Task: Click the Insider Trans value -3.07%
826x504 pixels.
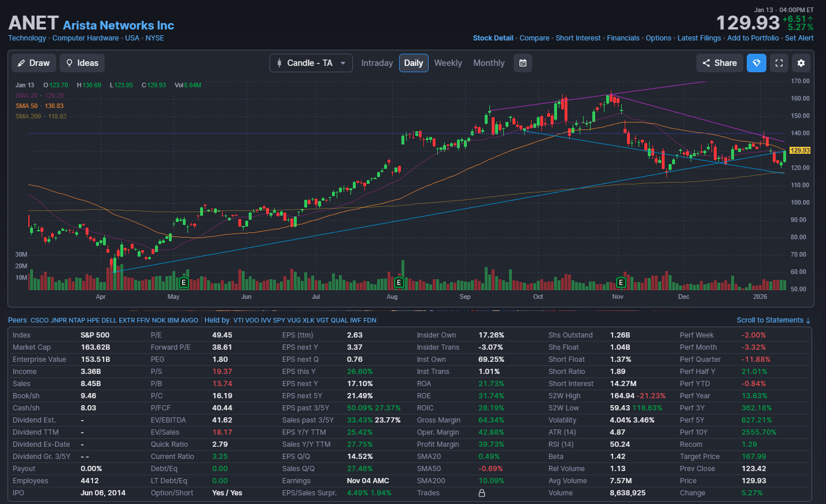Action: (491, 347)
